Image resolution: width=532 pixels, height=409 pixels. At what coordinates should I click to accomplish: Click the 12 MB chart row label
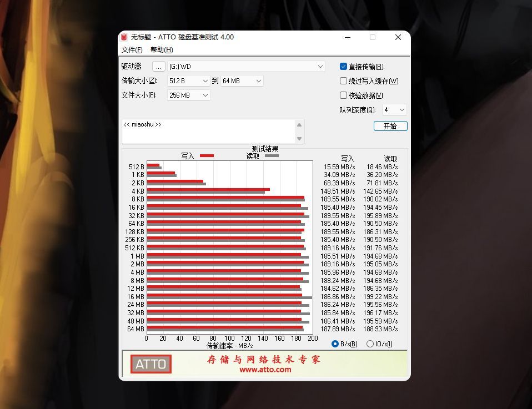[x=135, y=288]
